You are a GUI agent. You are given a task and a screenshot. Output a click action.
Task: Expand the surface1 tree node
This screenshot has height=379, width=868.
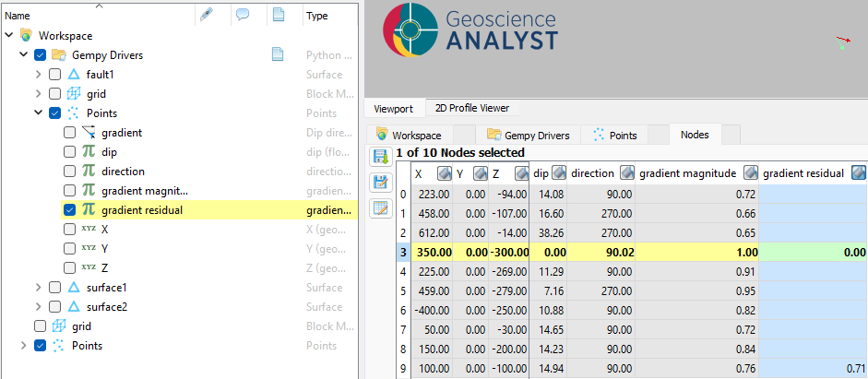click(x=38, y=288)
